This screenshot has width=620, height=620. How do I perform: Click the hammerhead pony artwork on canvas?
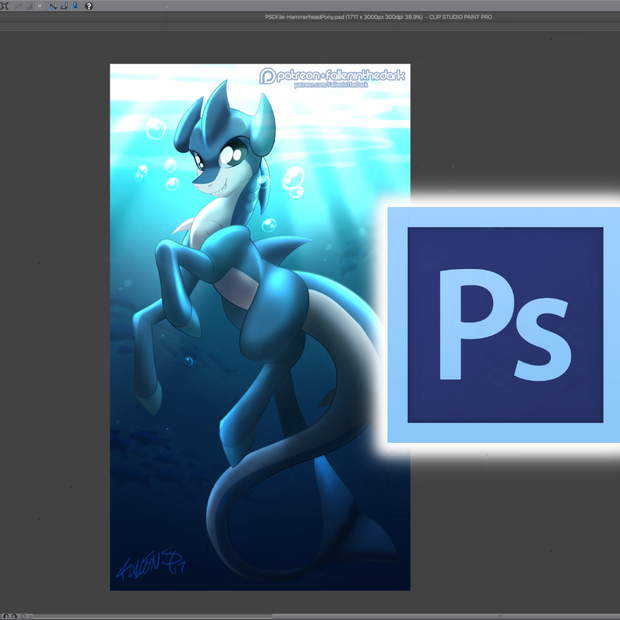pyautogui.click(x=260, y=327)
